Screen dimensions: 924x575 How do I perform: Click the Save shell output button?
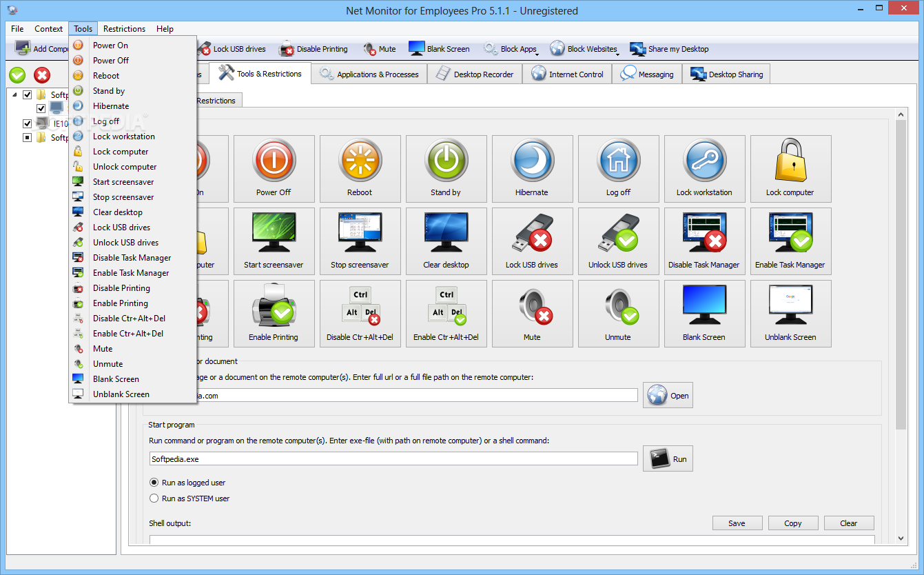[737, 523]
